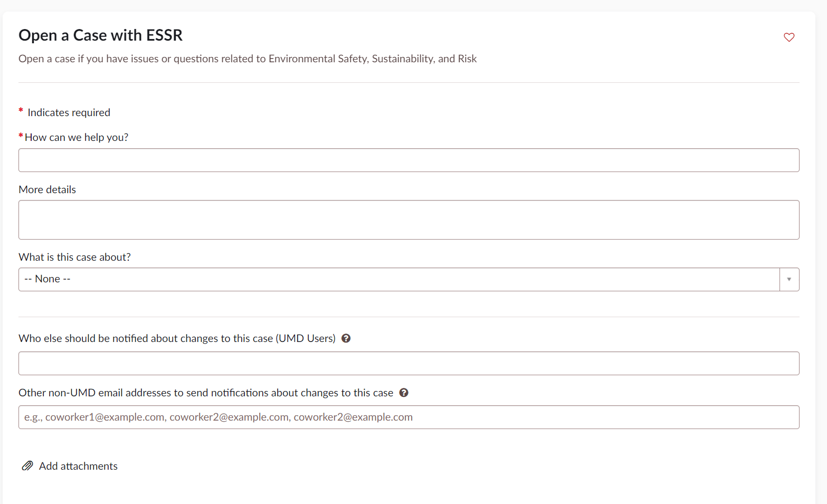Click the heart favorite icon

[x=789, y=37]
